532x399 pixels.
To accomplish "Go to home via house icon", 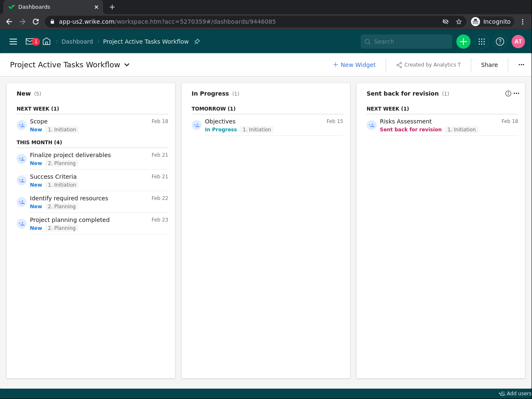I will coord(47,42).
